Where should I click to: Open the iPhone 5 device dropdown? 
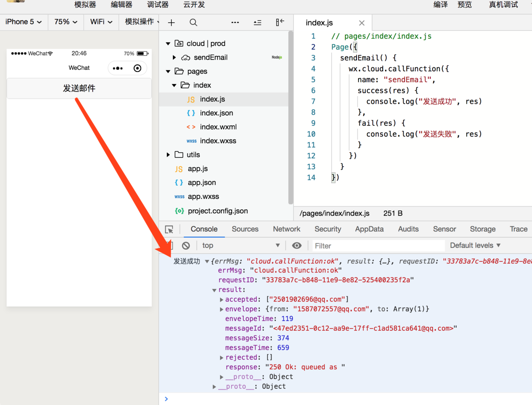point(24,22)
